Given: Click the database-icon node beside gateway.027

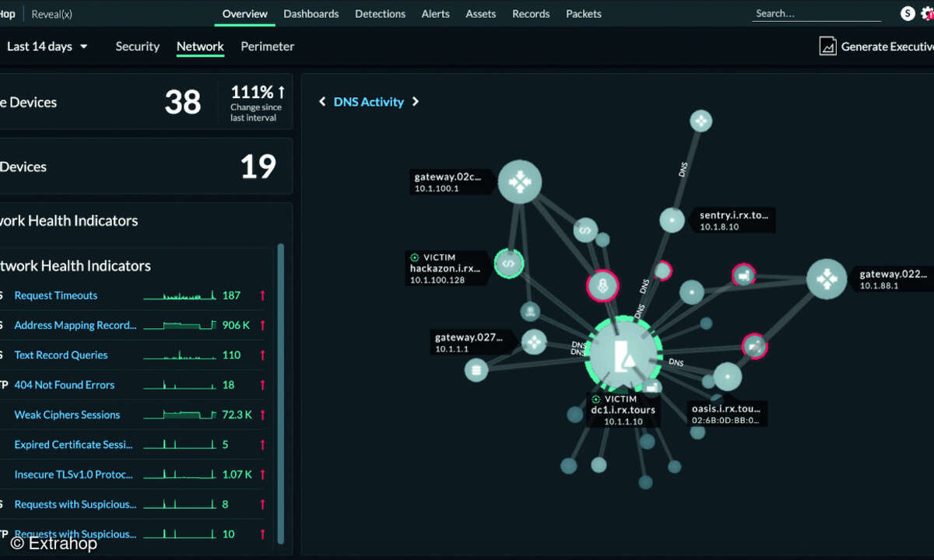Looking at the screenshot, I should pyautogui.click(x=476, y=370).
